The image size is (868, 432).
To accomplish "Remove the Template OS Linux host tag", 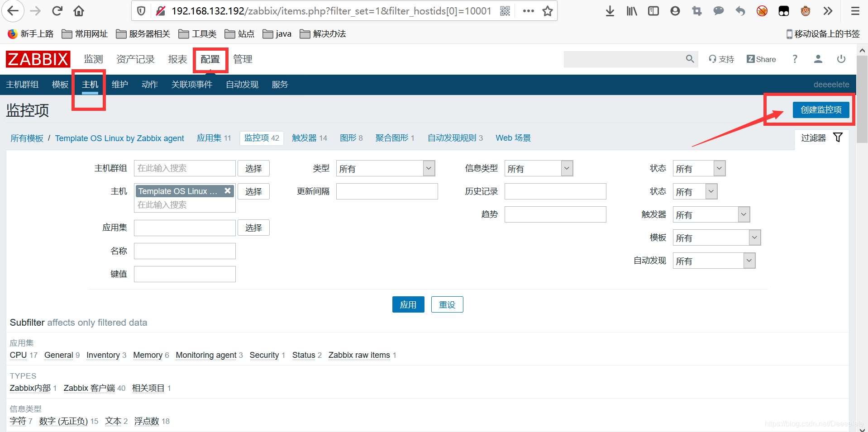I will tap(228, 191).
